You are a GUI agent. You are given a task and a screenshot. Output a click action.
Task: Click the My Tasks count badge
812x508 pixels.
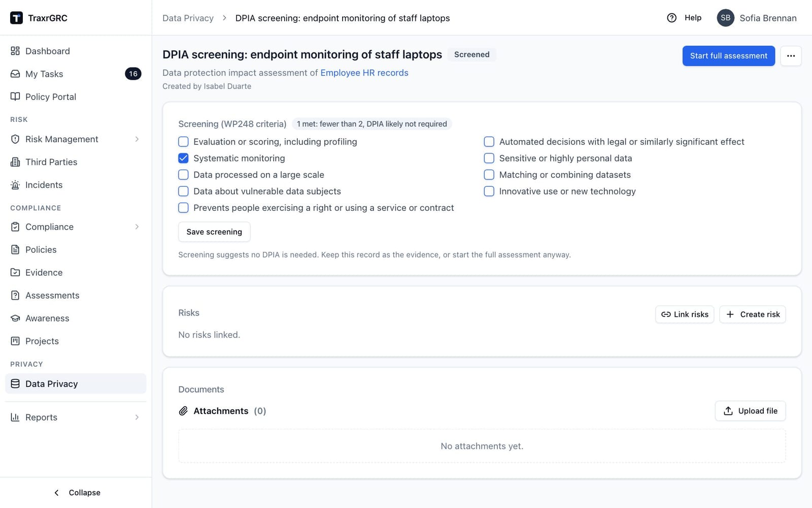pyautogui.click(x=133, y=74)
